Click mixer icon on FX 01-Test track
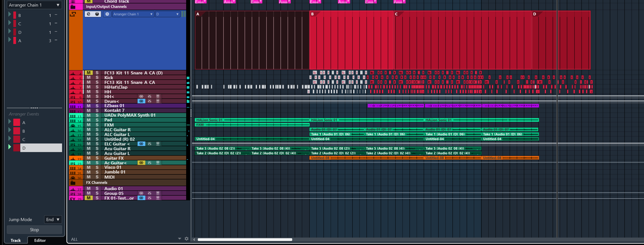 pyautogui.click(x=150, y=198)
